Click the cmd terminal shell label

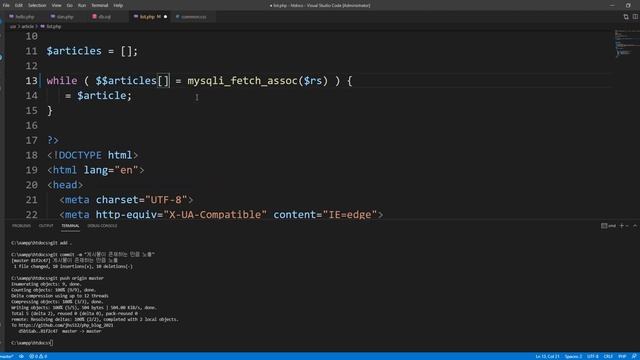[609, 226]
